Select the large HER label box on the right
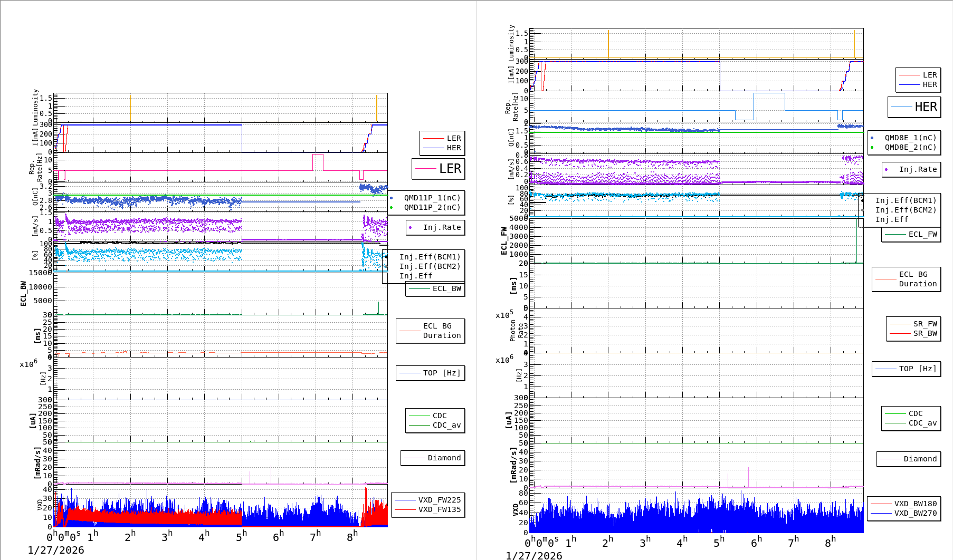This screenshot has width=953, height=560. (x=912, y=107)
